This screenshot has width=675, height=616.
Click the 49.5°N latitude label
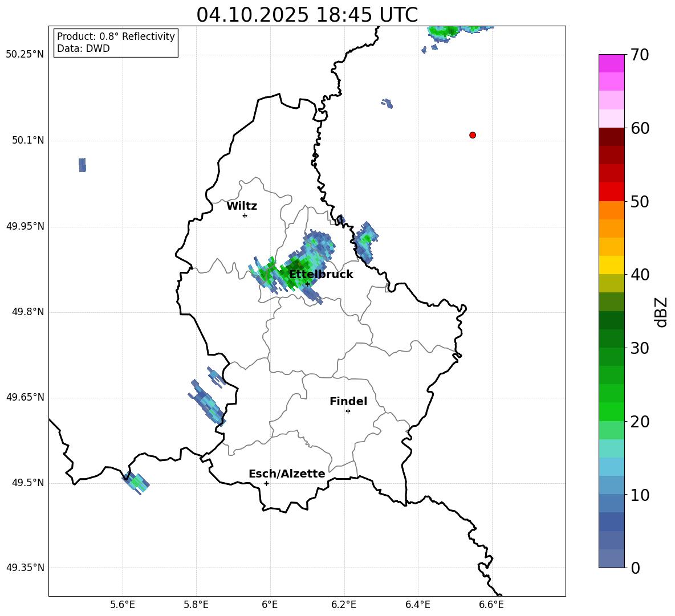click(29, 483)
